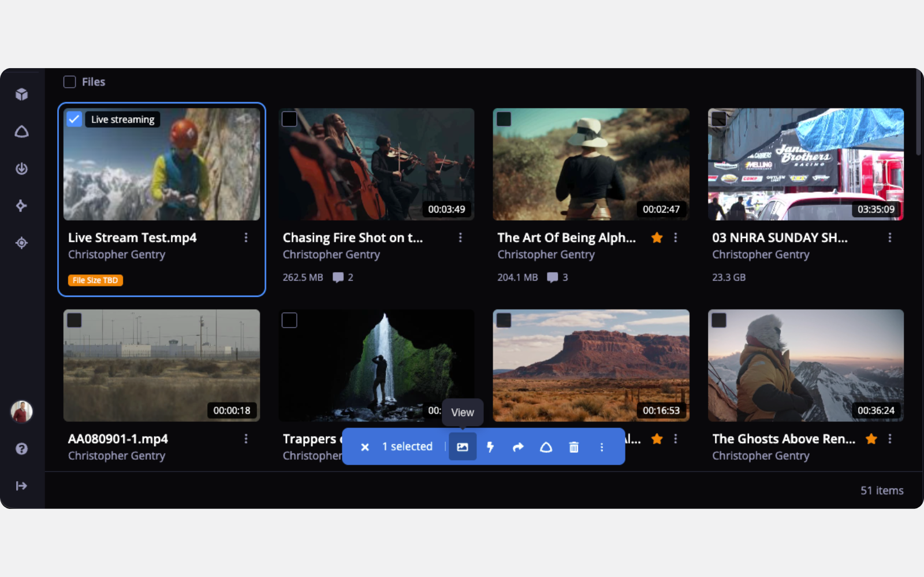Open comments on The Art Of Being
Viewport: 924px width, 577px height.
[557, 277]
